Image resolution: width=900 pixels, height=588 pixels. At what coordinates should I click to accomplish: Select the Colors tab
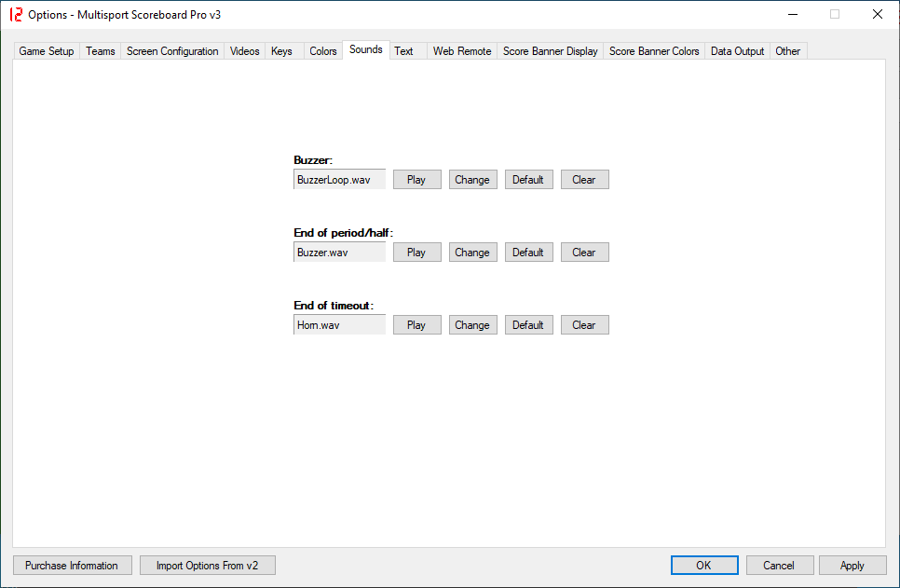323,51
